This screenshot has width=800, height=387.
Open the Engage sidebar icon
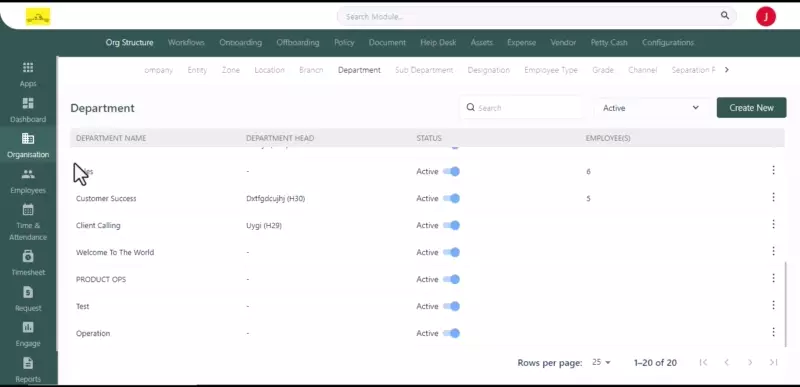(28, 327)
